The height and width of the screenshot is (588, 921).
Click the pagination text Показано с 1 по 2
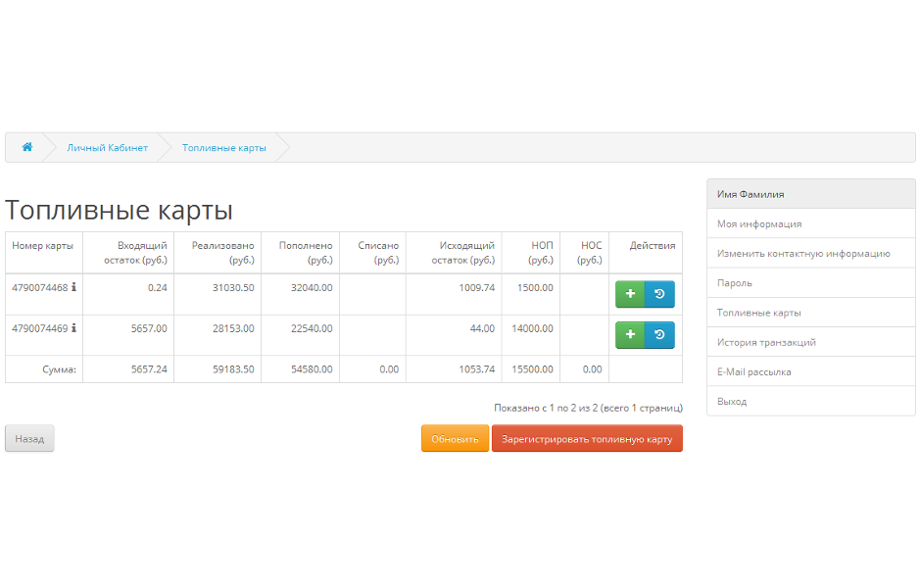point(588,407)
